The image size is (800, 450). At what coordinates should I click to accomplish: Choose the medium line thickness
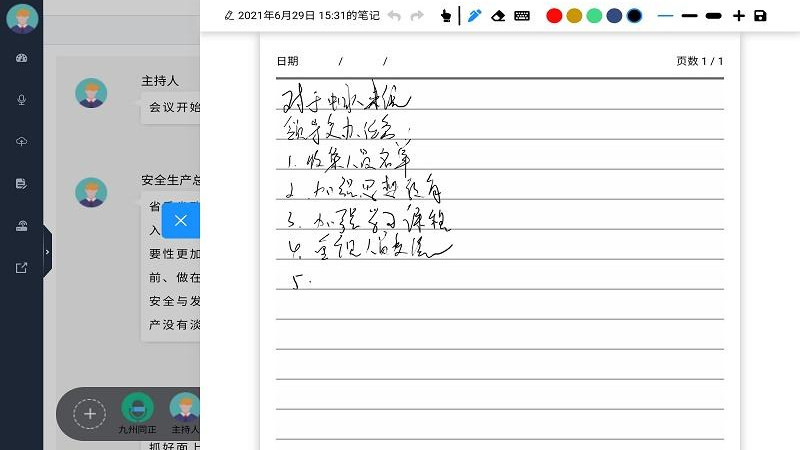[689, 16]
